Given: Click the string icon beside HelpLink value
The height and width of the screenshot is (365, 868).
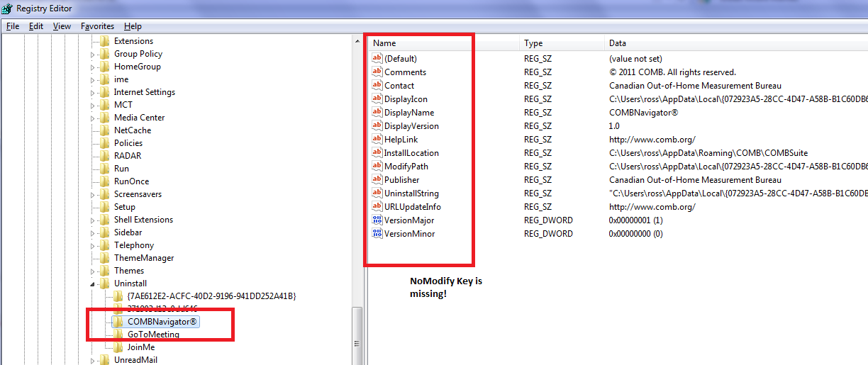Looking at the screenshot, I should (377, 139).
